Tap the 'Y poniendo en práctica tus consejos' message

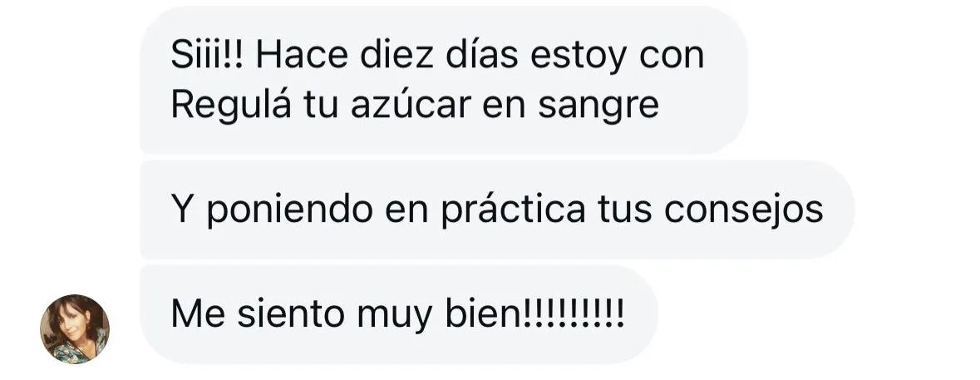coord(497,210)
